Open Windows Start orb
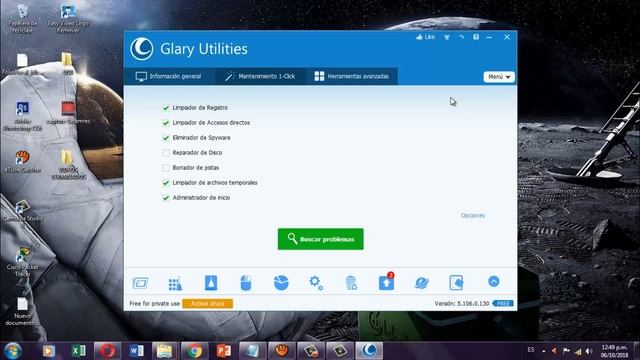Screen dimensions: 640x360 [x=13, y=351]
